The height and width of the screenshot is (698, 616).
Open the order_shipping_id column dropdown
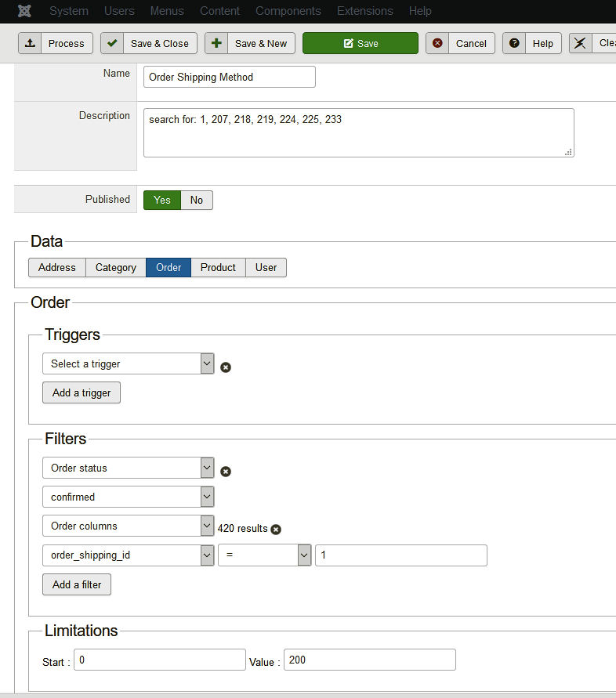click(x=128, y=555)
